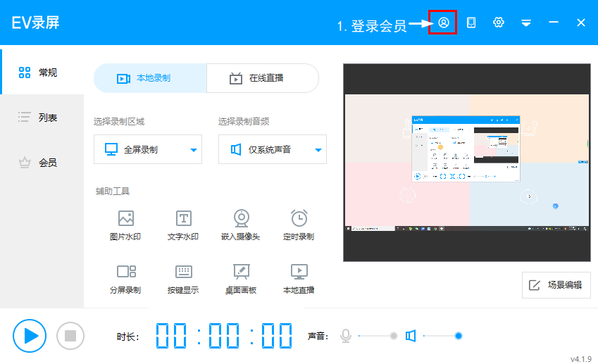Switch to the 列表 sidebar tab
The image size is (598, 364).
(x=42, y=117)
